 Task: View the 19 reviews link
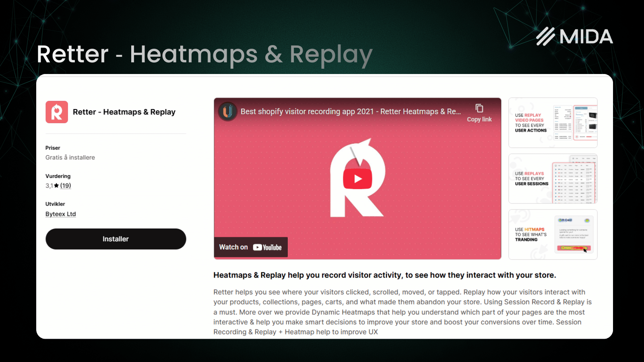pyautogui.click(x=66, y=185)
